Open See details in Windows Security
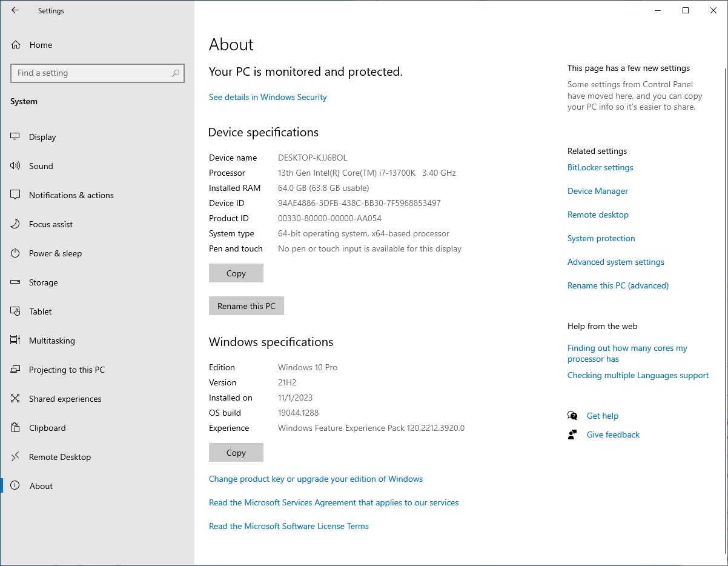 [x=268, y=97]
